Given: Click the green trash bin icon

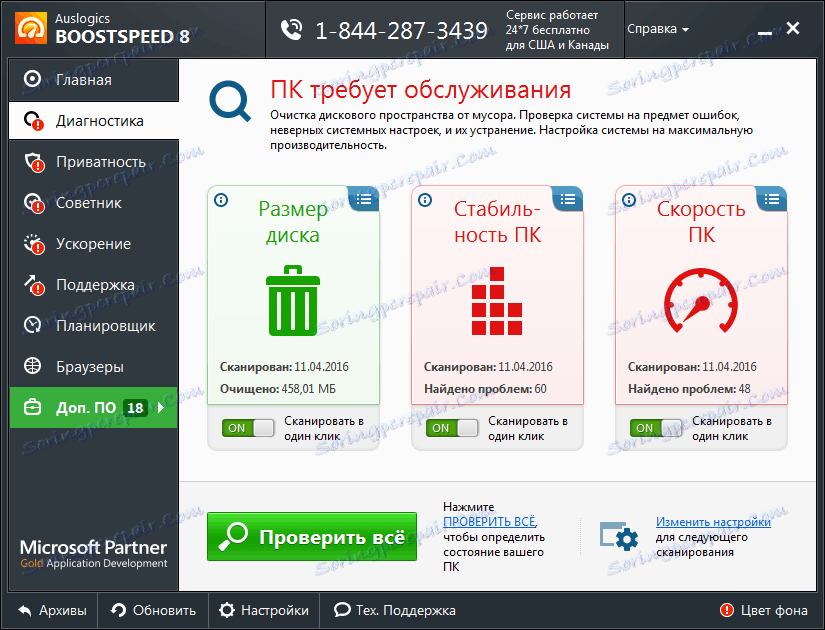Looking at the screenshot, I should click(293, 301).
